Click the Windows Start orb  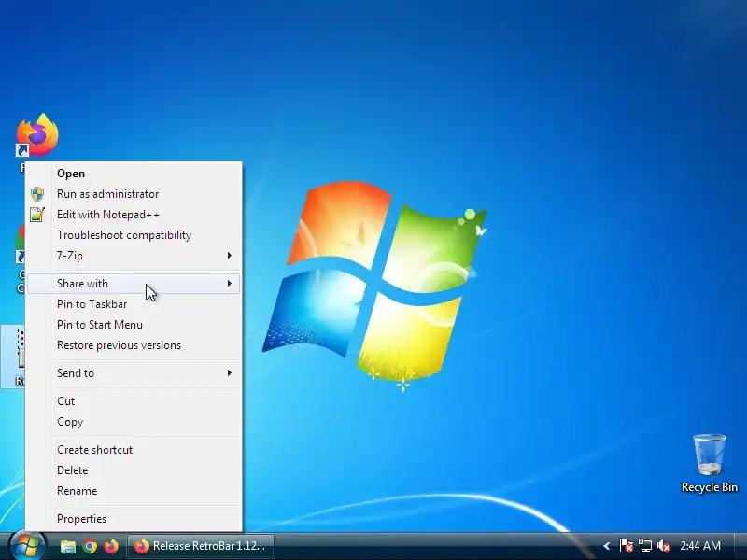pos(27,546)
